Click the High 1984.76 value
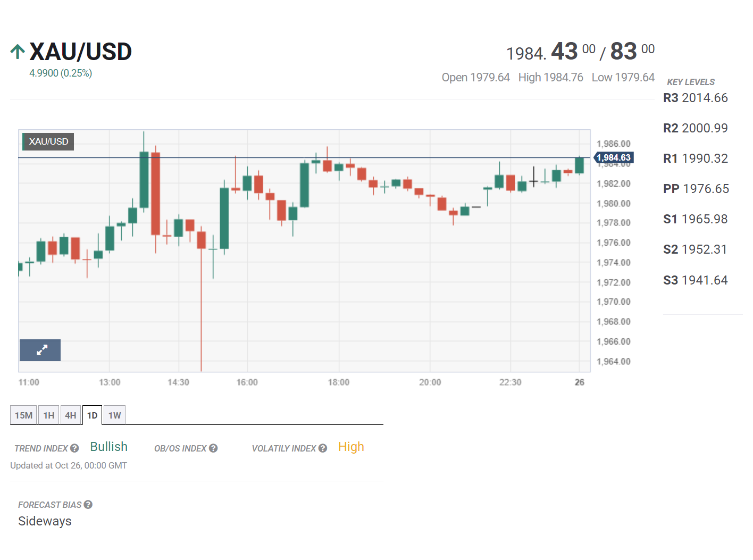This screenshot has width=753, height=560. click(551, 78)
